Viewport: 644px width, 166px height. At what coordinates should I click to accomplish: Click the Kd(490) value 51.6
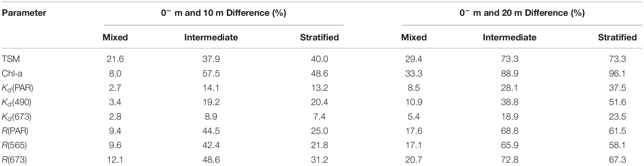point(617,102)
